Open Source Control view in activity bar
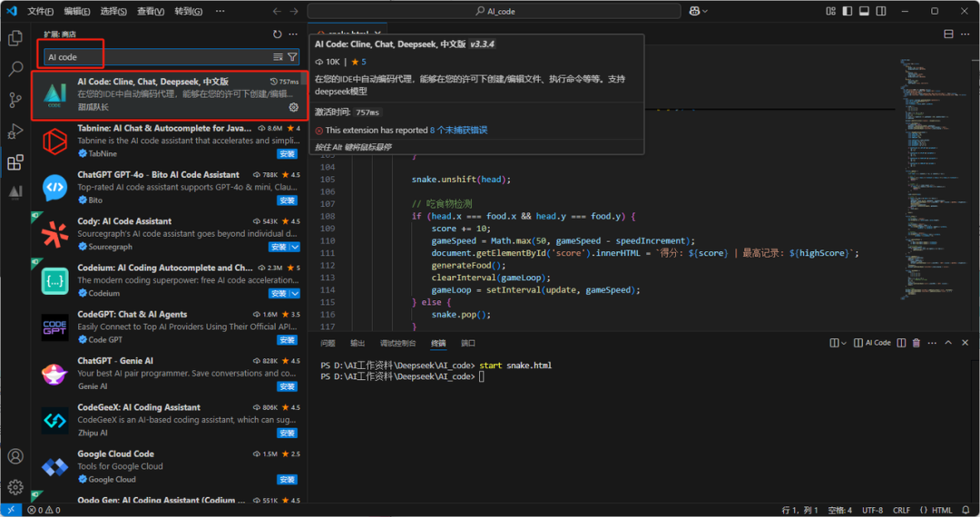The image size is (980, 517). click(x=15, y=100)
